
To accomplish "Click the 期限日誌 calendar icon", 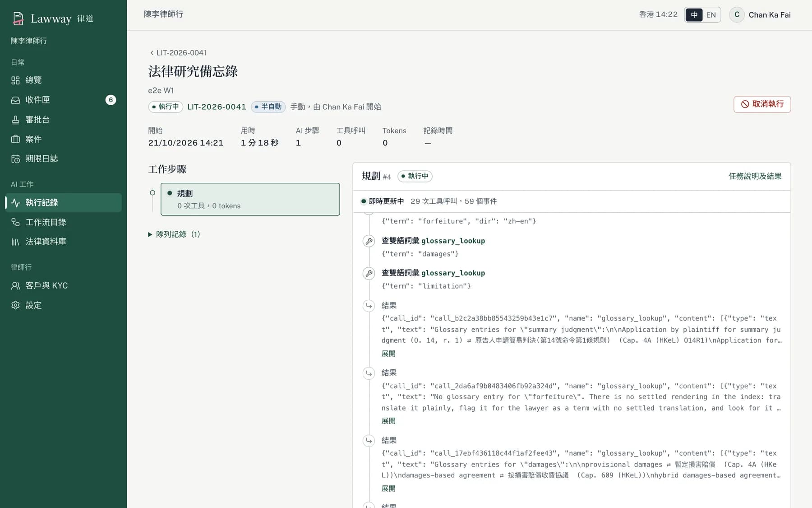I will [15, 159].
